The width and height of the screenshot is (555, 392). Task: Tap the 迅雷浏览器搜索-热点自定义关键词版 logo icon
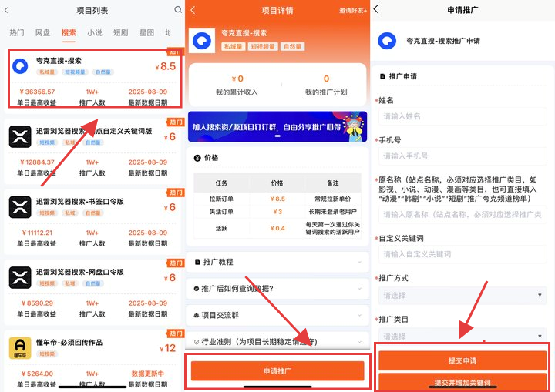click(x=19, y=137)
